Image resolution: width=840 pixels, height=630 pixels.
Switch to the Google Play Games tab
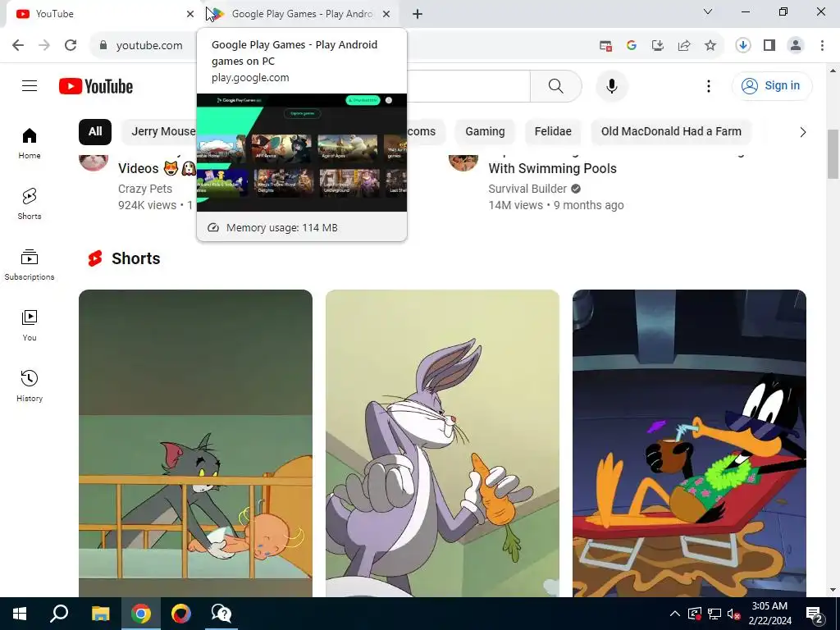coord(302,14)
